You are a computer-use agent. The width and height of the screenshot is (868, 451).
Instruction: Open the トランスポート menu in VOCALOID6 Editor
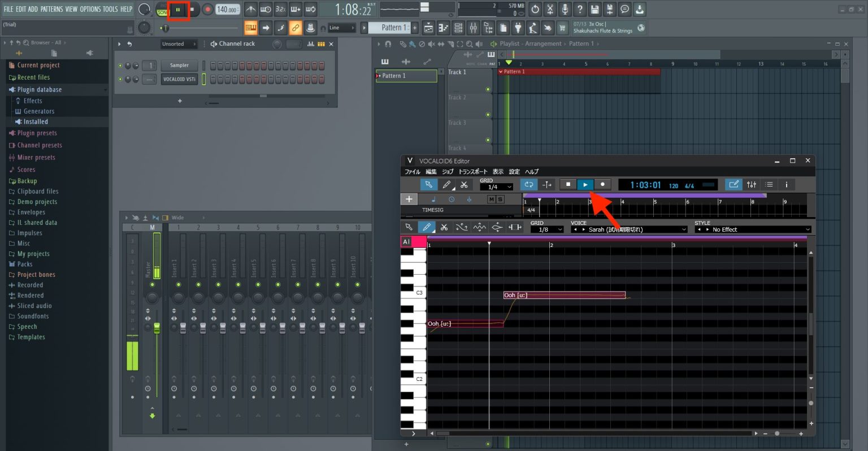[x=474, y=171]
